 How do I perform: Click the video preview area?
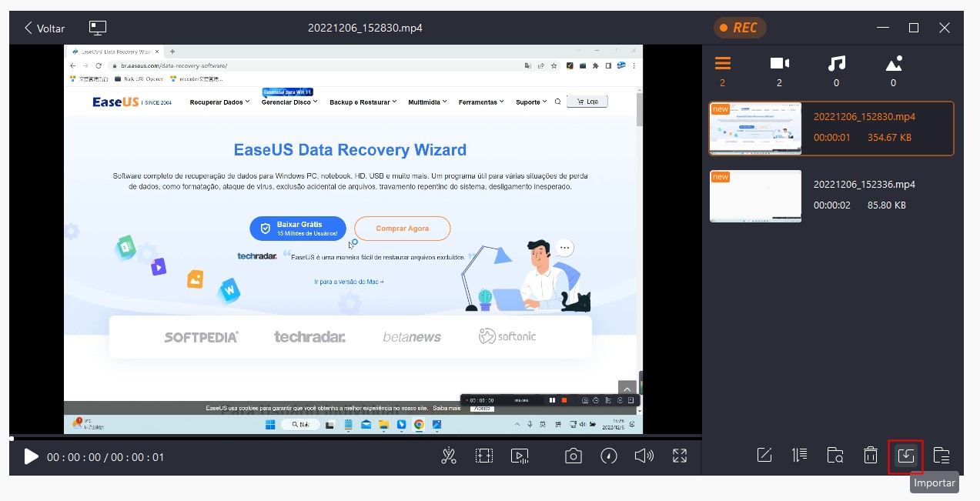click(353, 239)
